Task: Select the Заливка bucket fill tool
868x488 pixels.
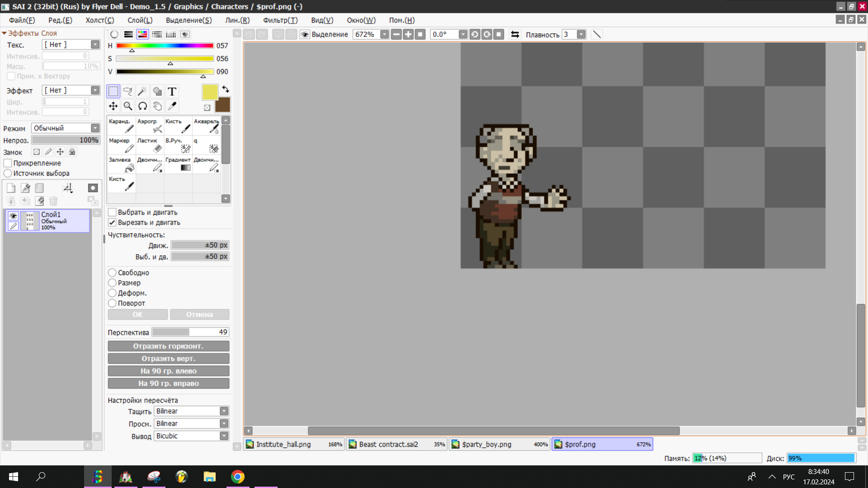Action: (x=121, y=164)
